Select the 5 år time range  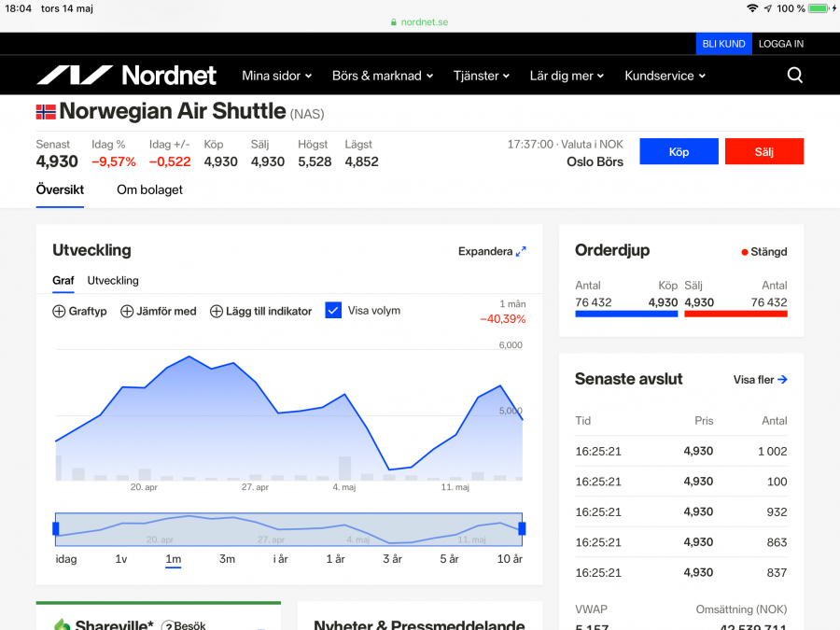pyautogui.click(x=450, y=559)
